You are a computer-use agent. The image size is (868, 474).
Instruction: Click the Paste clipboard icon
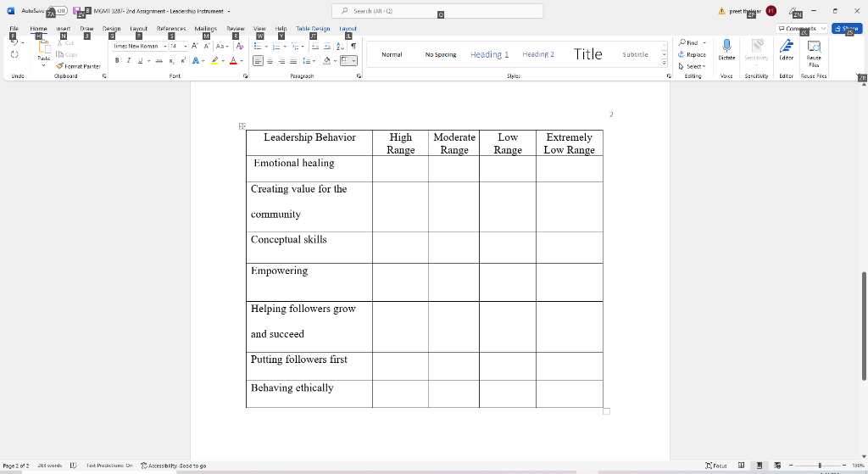[x=44, y=48]
